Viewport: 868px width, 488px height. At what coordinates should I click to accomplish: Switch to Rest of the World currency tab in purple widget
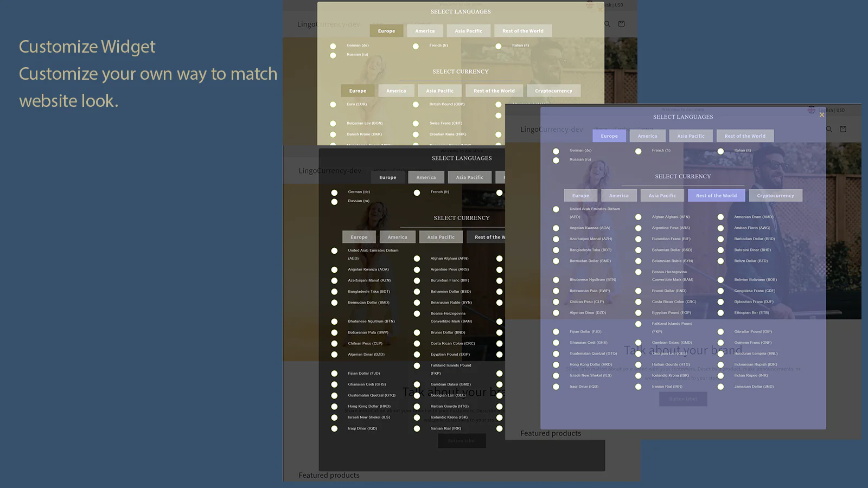pyautogui.click(x=716, y=196)
